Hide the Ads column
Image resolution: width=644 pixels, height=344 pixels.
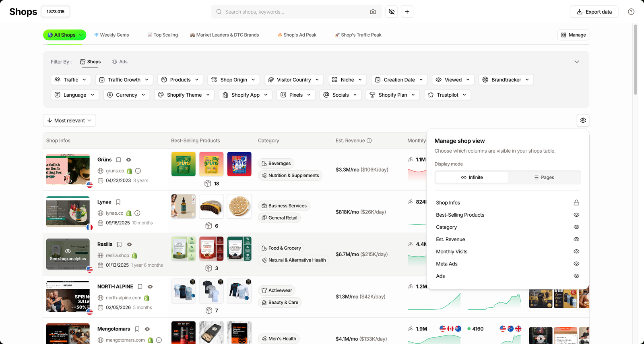tap(576, 276)
